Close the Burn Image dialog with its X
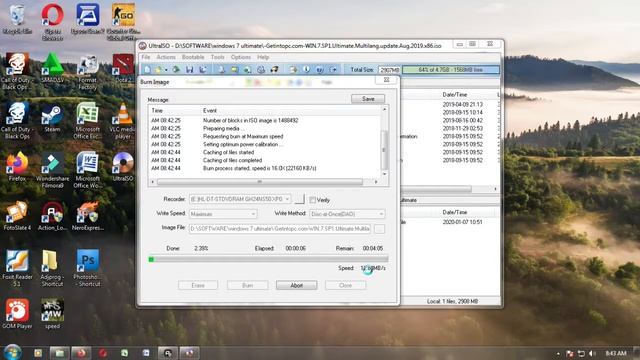Image resolution: width=640 pixels, height=360 pixels. click(x=386, y=80)
